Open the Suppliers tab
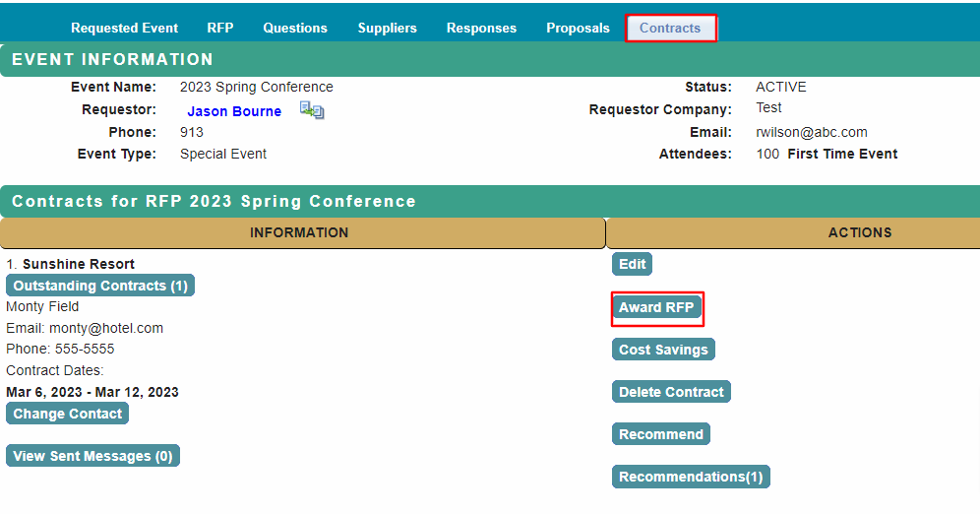This screenshot has width=980, height=514. pyautogui.click(x=387, y=28)
